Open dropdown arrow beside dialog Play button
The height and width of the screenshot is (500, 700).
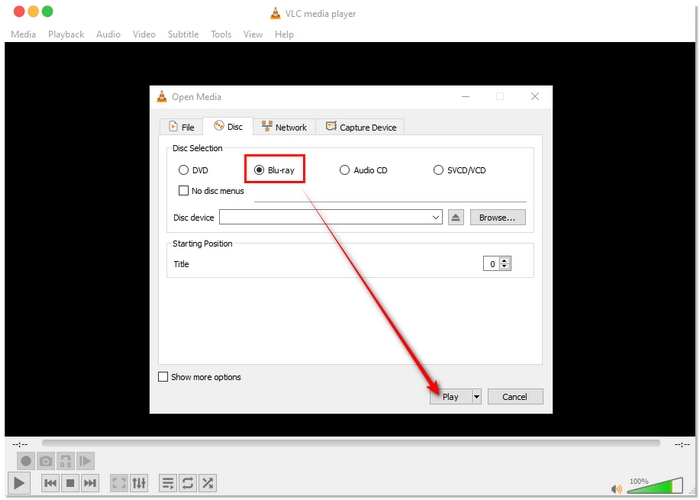pyautogui.click(x=476, y=397)
